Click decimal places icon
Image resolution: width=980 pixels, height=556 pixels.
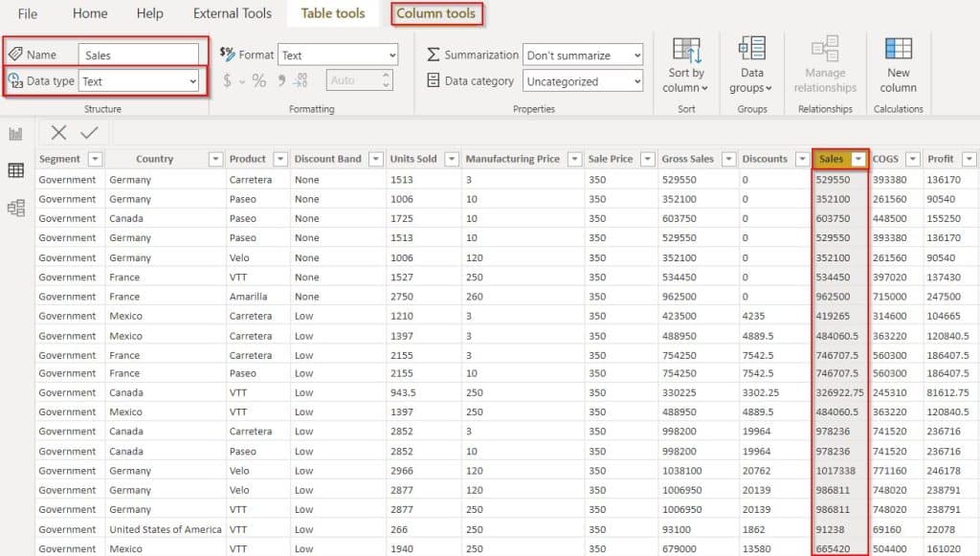[301, 80]
